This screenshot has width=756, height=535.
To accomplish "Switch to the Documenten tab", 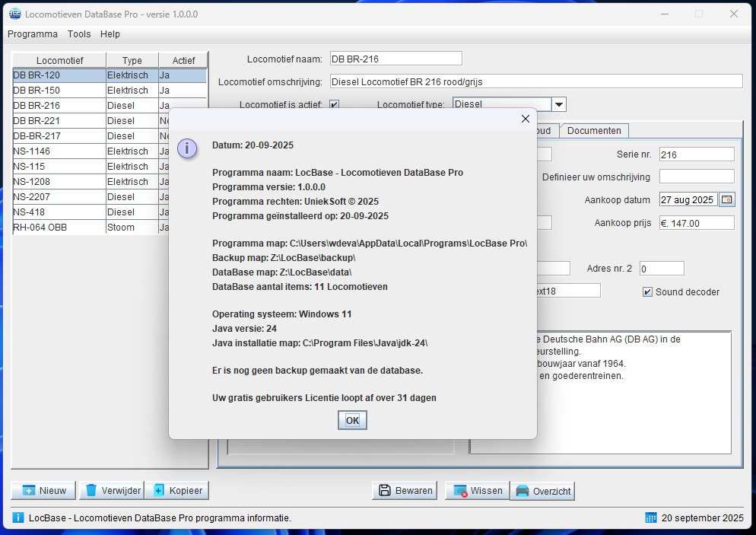I will (x=595, y=131).
